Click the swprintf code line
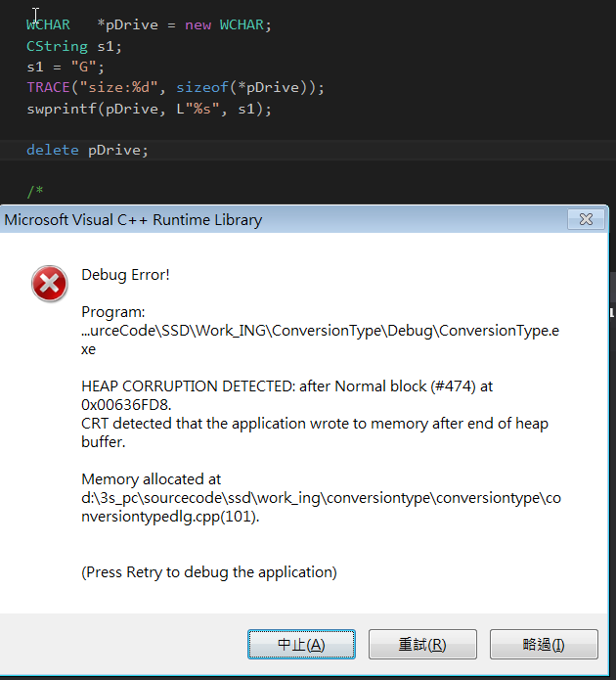616x680 pixels. [x=150, y=109]
